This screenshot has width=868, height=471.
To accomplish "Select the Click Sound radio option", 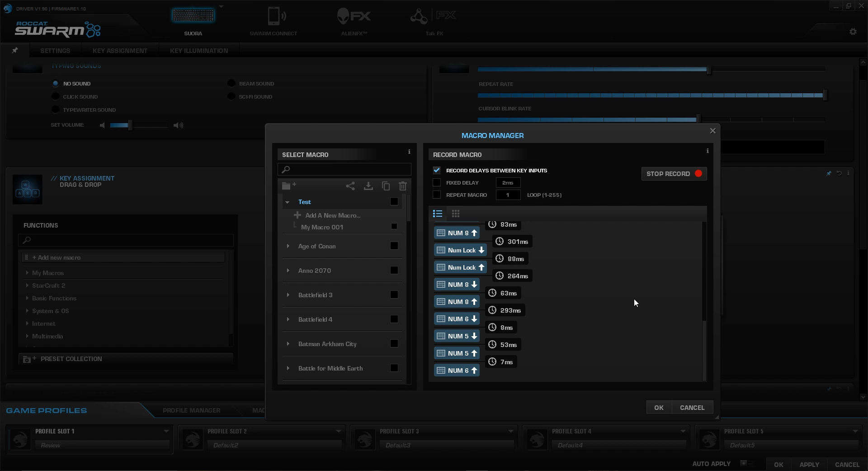I will (x=56, y=96).
